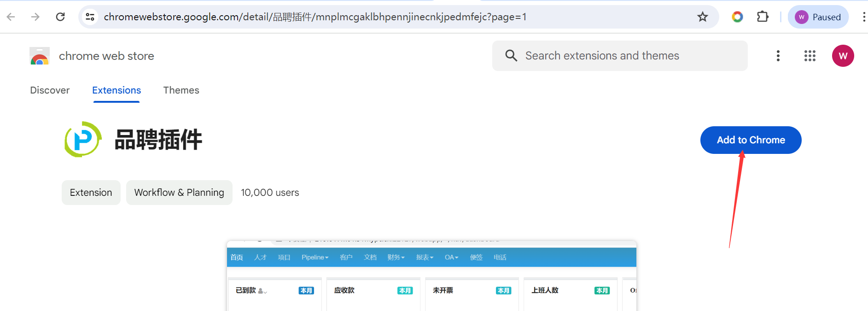Click 本月 badge on 未开票 card
The image size is (868, 311).
point(504,291)
